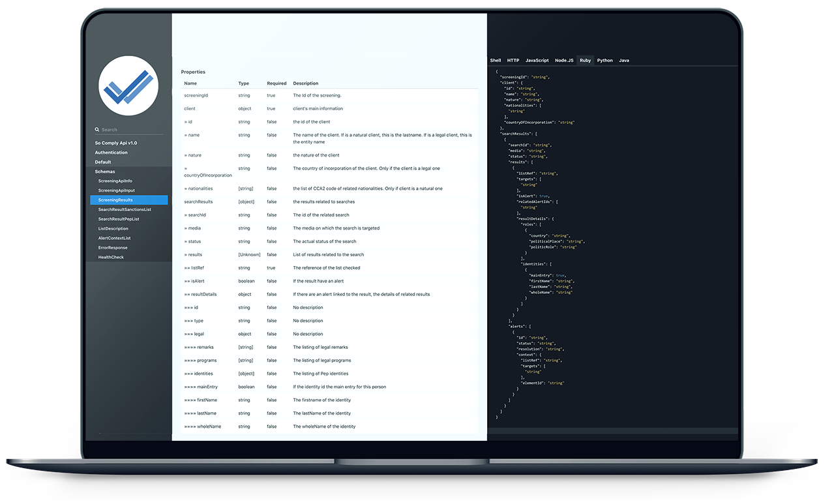
Task: Open the So Comply Api v1.0 section
Action: point(116,143)
